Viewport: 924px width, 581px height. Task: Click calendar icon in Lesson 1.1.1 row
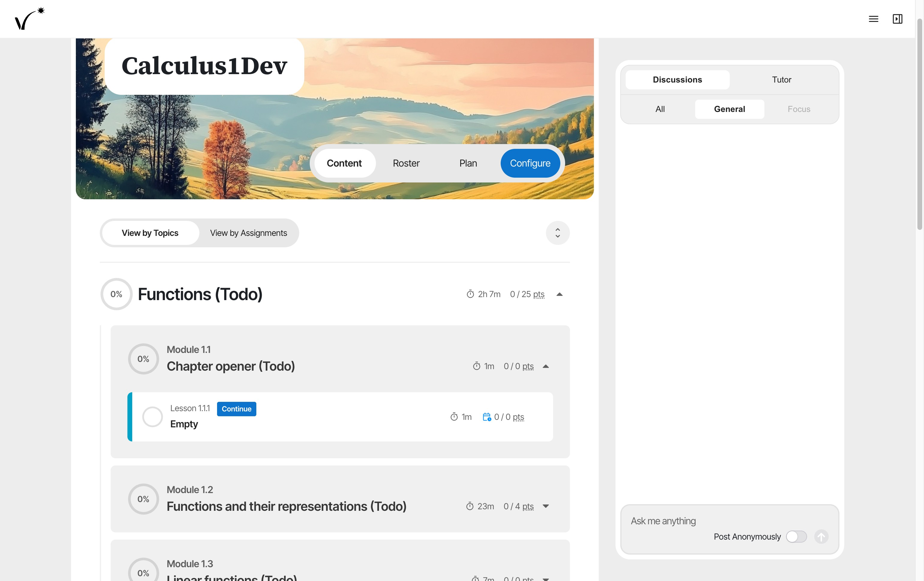click(x=487, y=417)
